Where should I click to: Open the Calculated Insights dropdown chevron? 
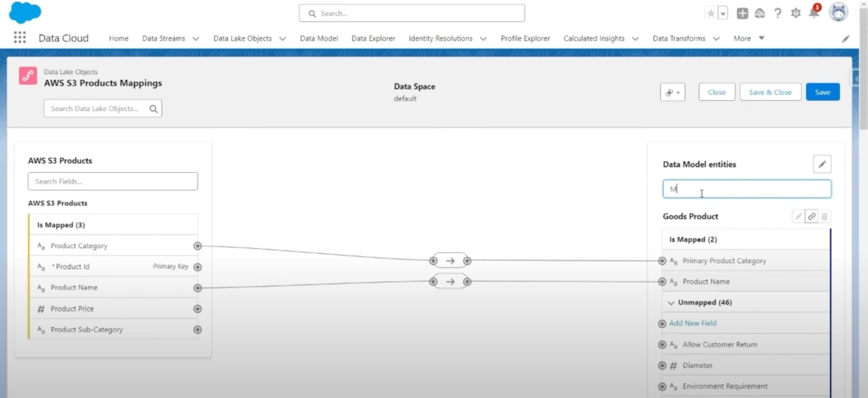click(635, 39)
